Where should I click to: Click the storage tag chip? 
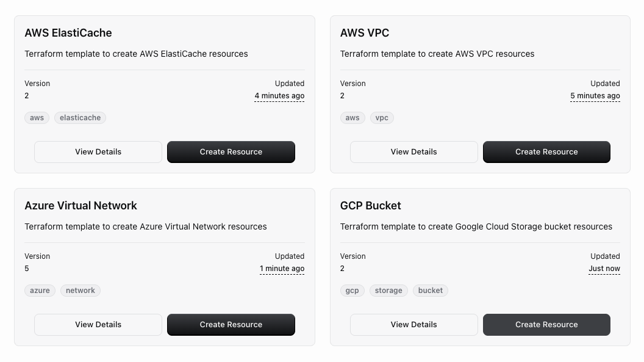point(388,291)
